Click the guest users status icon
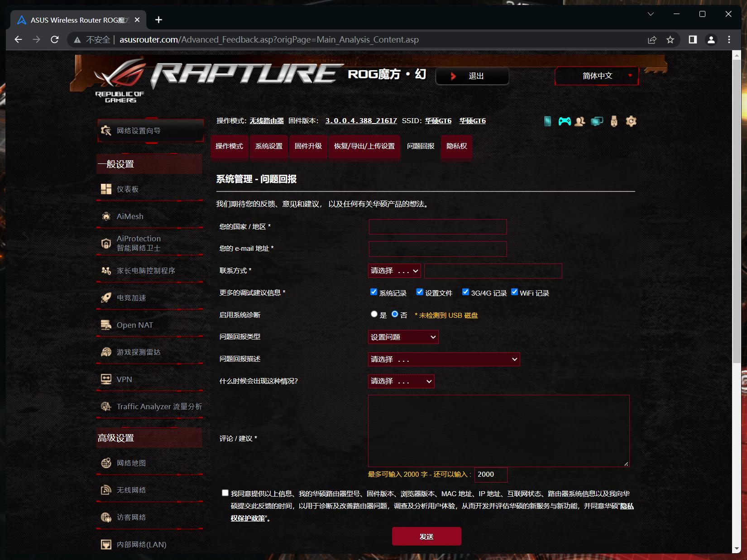Screen dimensions: 747x560 [580, 121]
